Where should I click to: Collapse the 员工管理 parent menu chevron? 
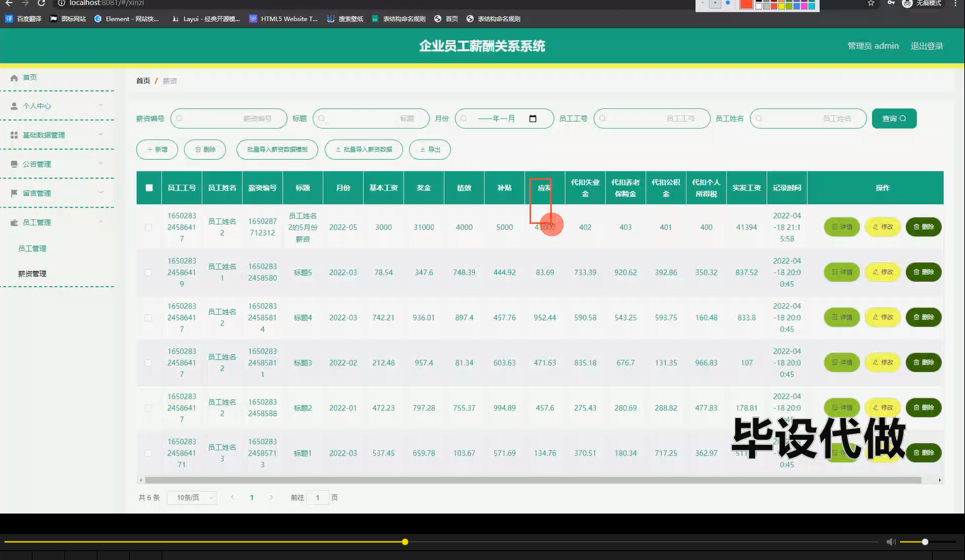[x=101, y=221]
